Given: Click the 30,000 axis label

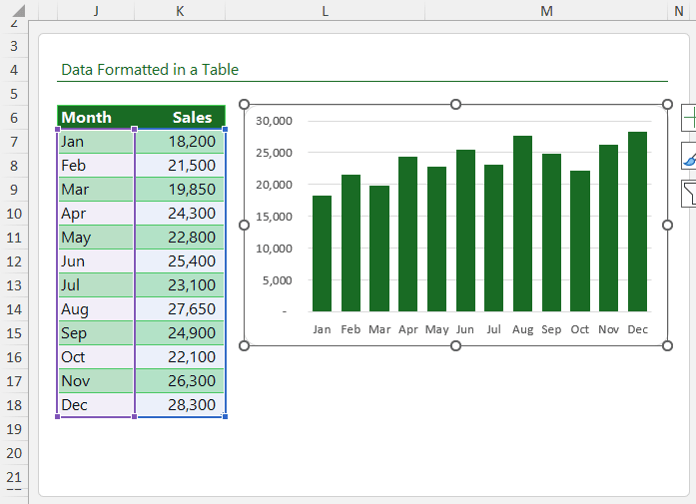Looking at the screenshot, I should [274, 121].
